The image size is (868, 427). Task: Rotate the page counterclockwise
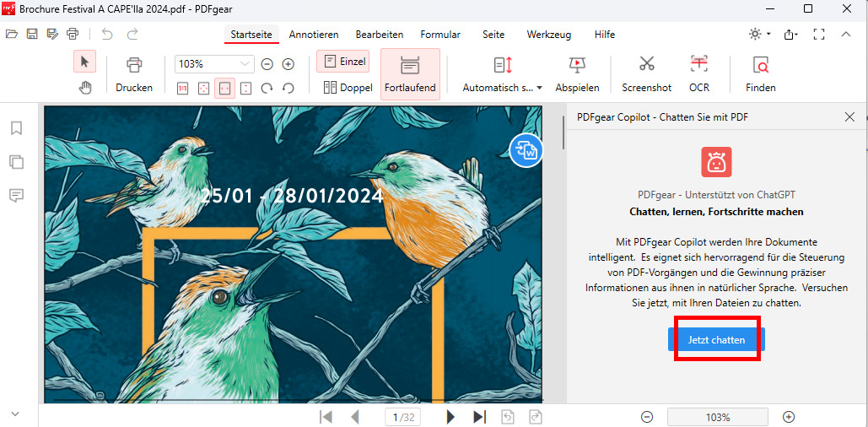tap(288, 88)
